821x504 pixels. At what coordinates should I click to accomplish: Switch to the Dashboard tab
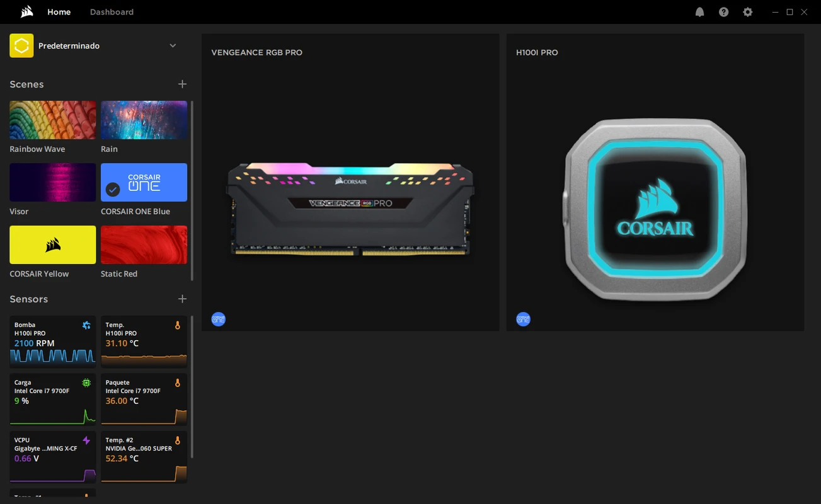112,11
